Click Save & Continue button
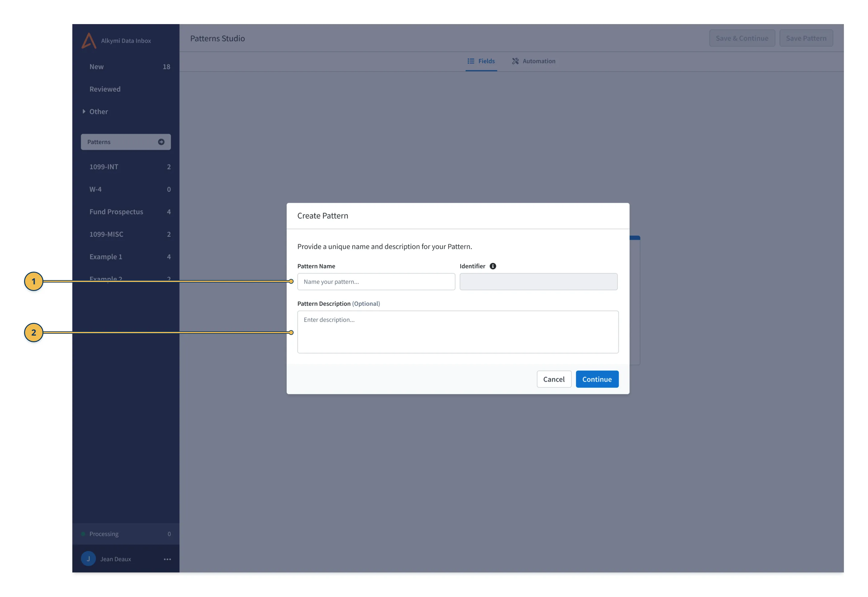868x597 pixels. coord(742,38)
